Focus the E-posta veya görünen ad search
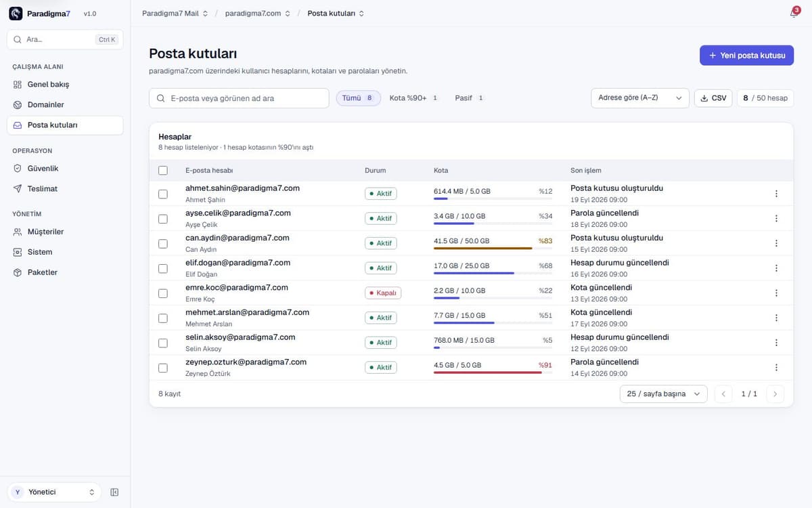The width and height of the screenshot is (812, 508). (x=239, y=98)
